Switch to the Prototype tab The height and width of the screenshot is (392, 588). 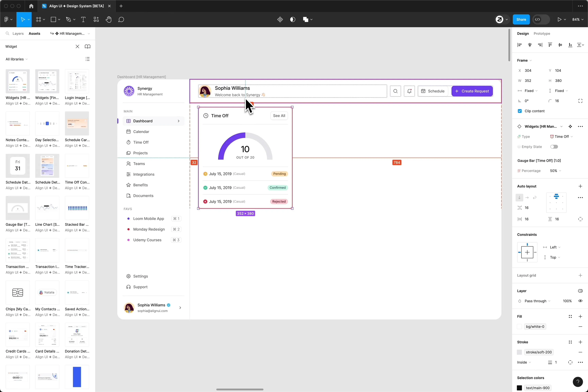(542, 34)
